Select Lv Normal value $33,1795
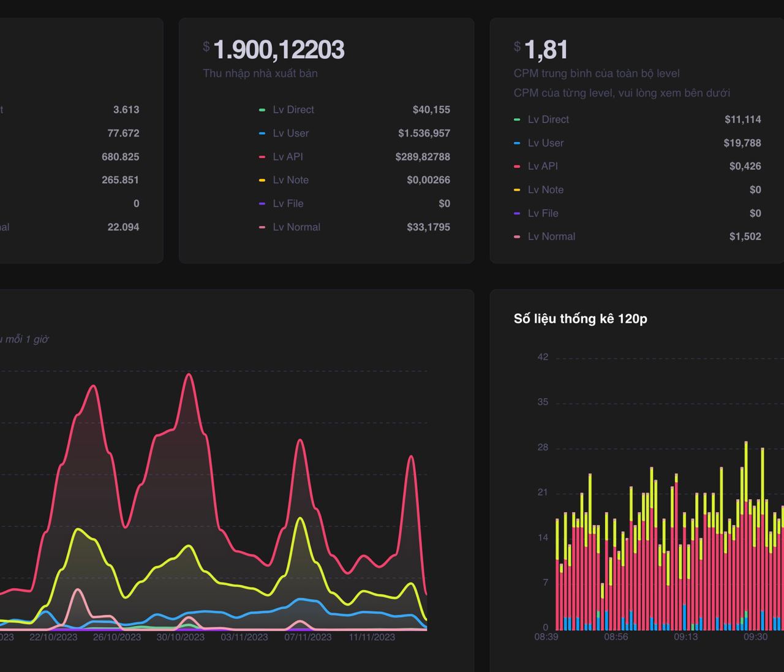Screen dimensions: 784x672 428,227
